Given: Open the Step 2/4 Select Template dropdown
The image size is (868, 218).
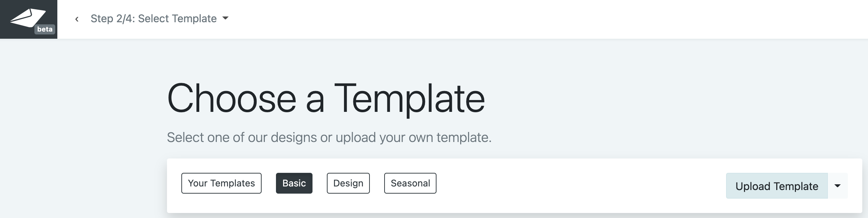Looking at the screenshot, I should tap(153, 19).
